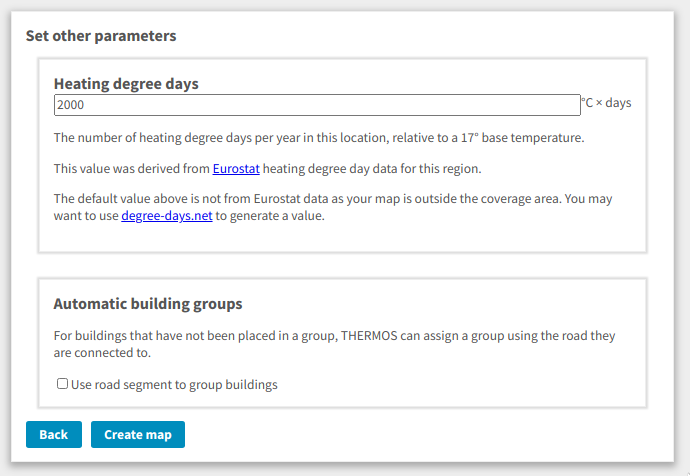690x476 pixels.
Task: Go back with the Back button
Action: point(54,434)
